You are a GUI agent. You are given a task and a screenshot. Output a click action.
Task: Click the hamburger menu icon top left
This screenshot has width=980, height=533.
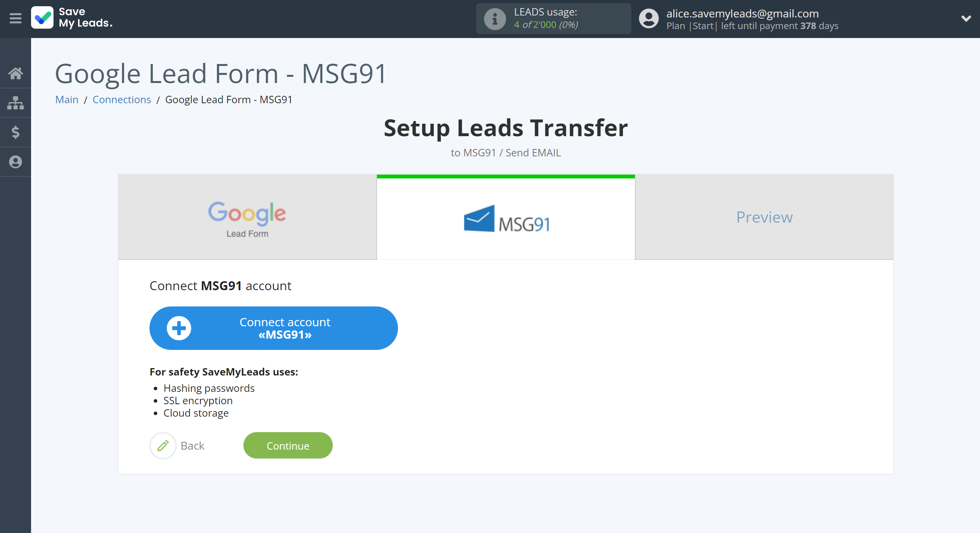[15, 19]
